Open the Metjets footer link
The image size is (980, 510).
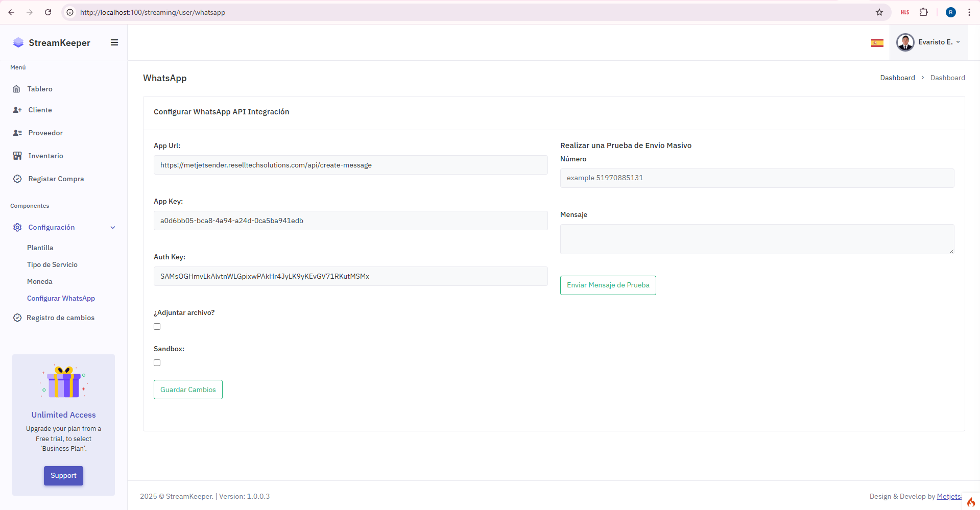tap(949, 497)
